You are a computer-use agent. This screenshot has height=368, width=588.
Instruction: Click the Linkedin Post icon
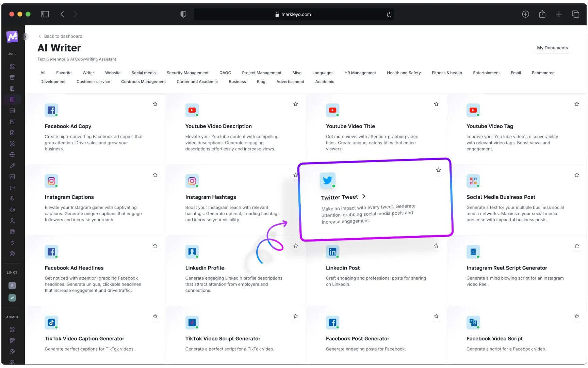click(332, 252)
